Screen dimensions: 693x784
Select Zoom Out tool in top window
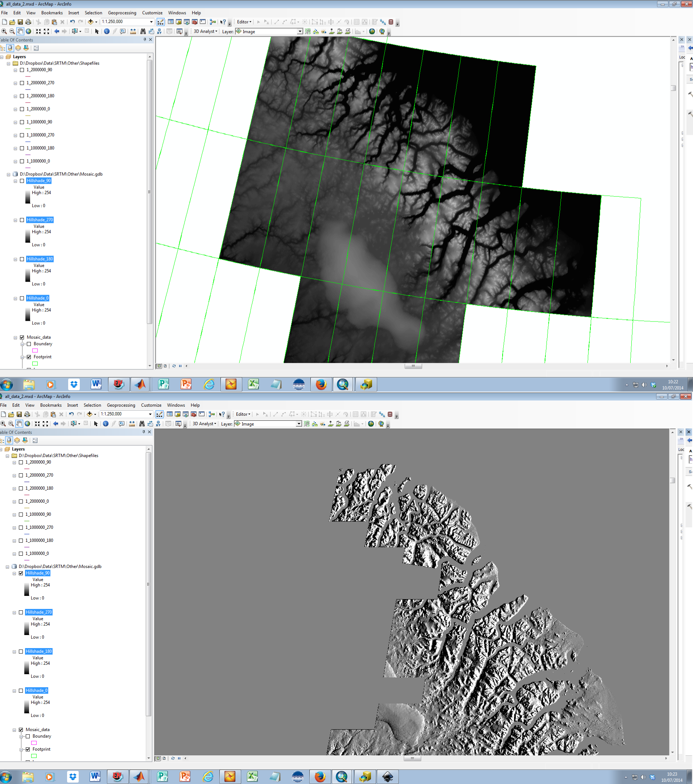[12, 32]
